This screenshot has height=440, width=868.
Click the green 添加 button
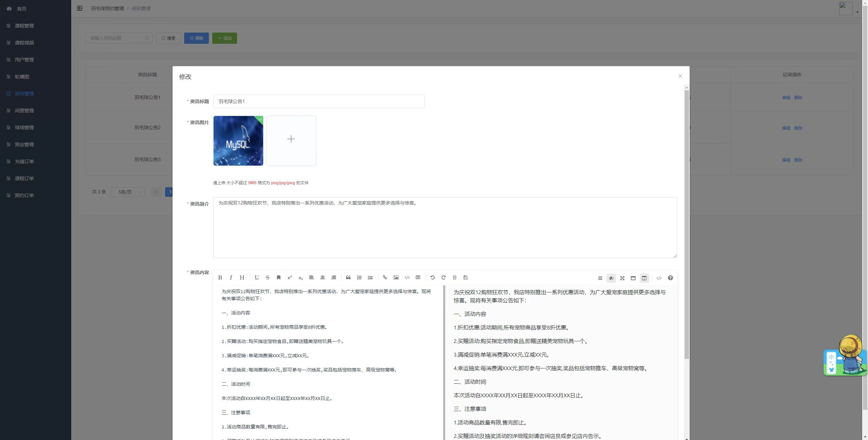(224, 38)
